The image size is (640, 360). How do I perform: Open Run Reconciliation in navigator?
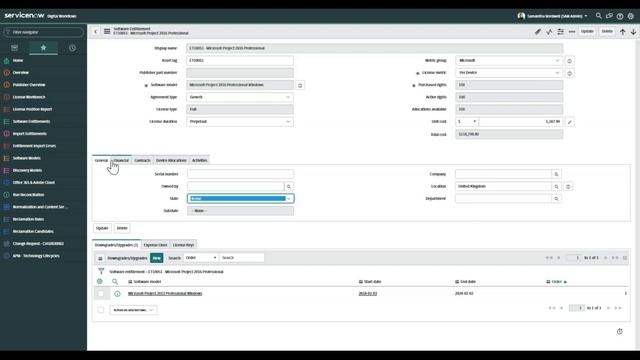click(28, 195)
